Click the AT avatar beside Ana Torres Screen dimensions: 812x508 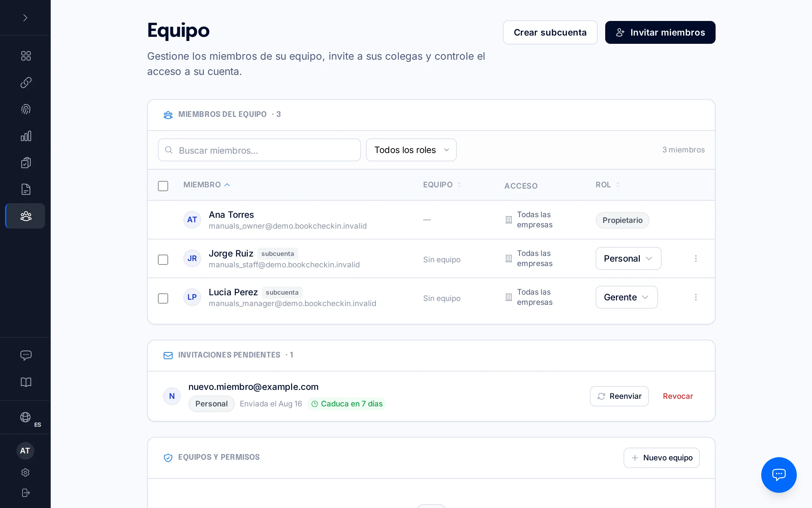point(192,220)
